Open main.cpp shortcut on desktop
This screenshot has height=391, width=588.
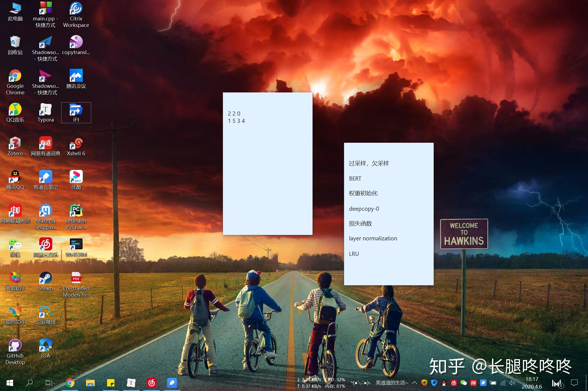coord(45,15)
